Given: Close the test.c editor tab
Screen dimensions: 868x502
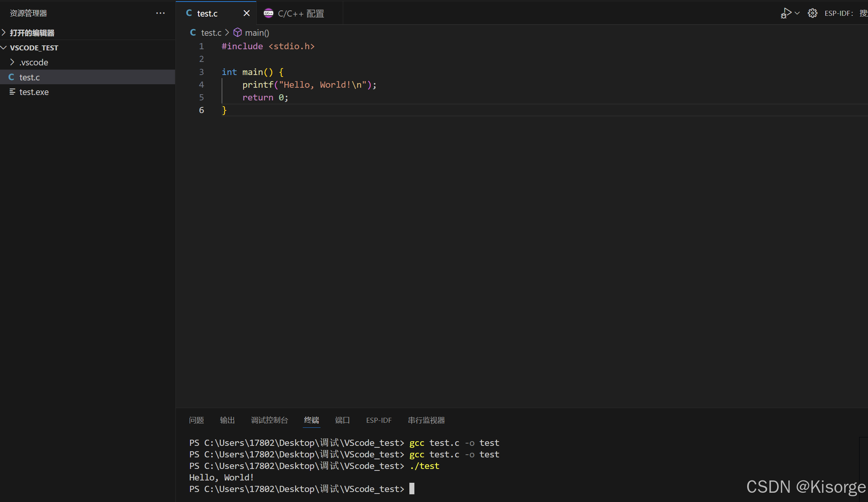Looking at the screenshot, I should (x=247, y=13).
